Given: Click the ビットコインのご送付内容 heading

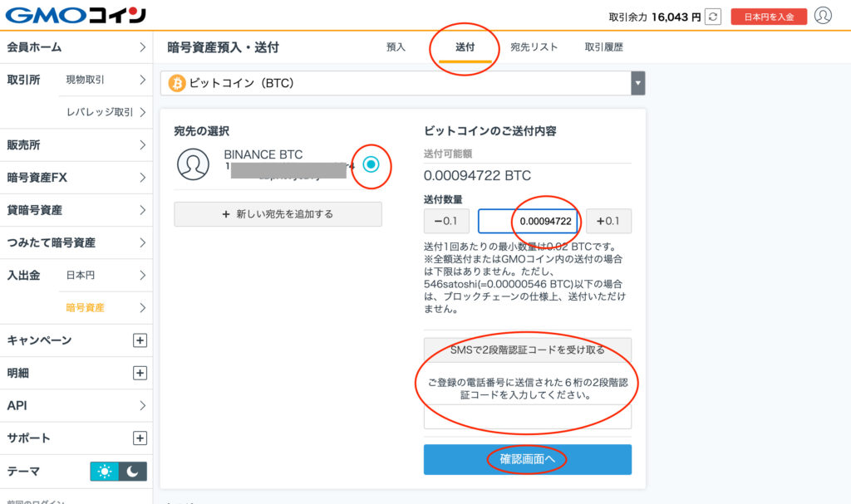Looking at the screenshot, I should (490, 130).
